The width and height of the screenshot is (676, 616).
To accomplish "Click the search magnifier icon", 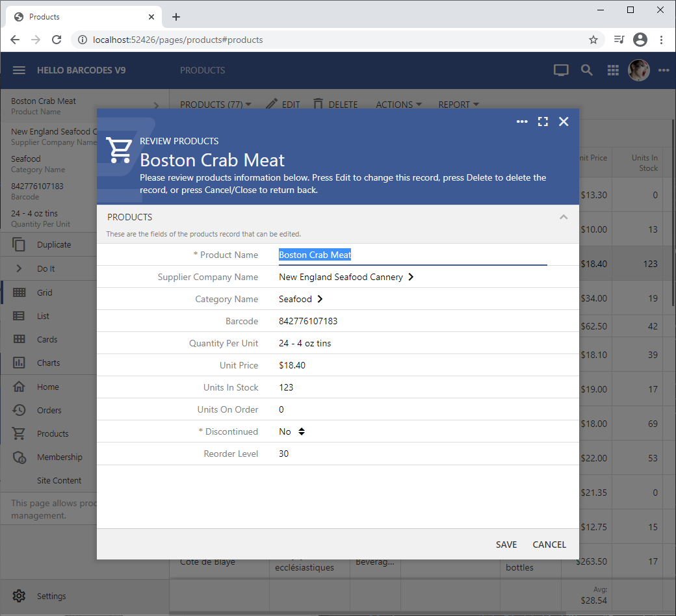I will point(587,70).
